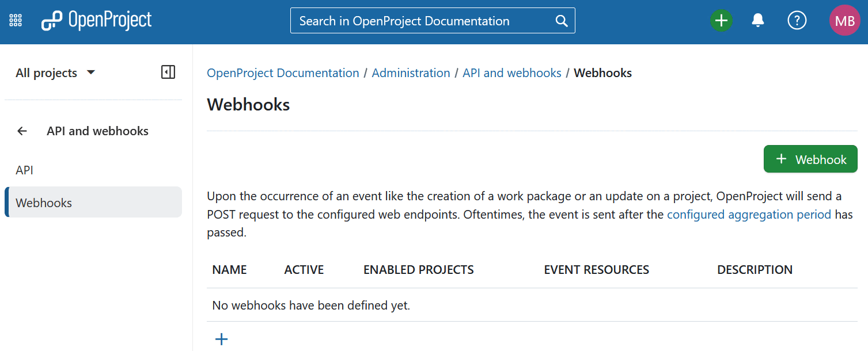Open the apps grid menu

tap(15, 20)
